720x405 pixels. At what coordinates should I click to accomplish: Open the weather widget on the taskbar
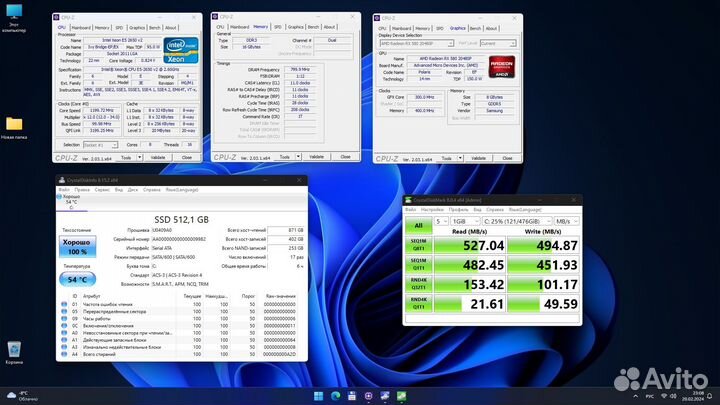[x=22, y=396]
